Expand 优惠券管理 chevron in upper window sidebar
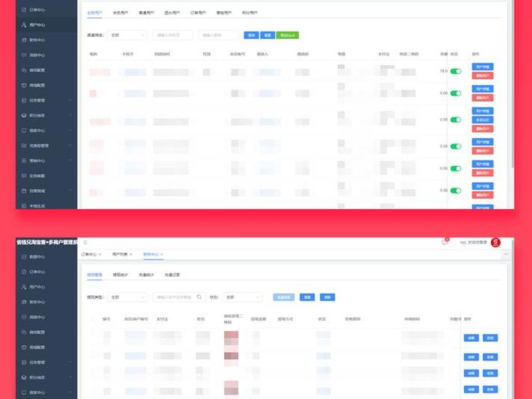 coord(70,146)
